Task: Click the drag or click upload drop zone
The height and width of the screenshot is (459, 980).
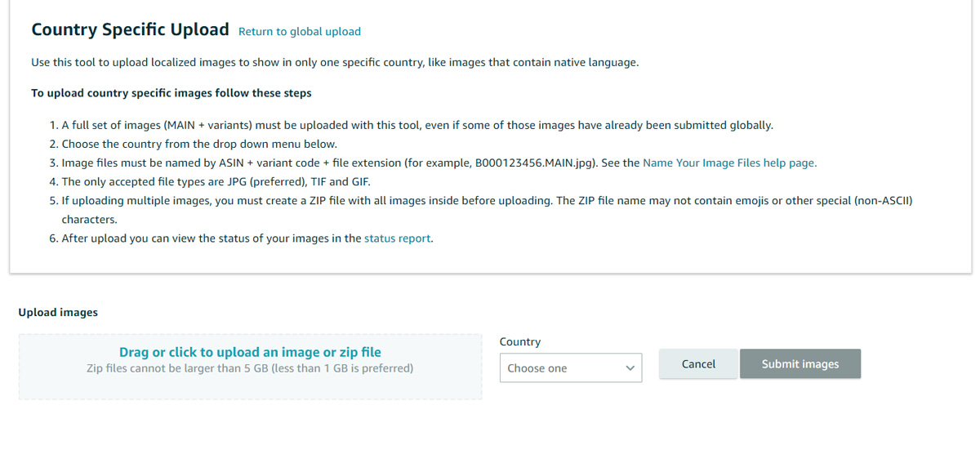Action: tap(250, 366)
